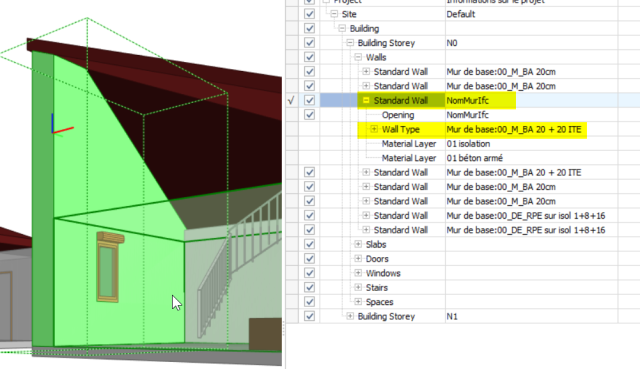Select the Material Layer 01 béton armé row
The height and width of the screenshot is (369, 640).
click(409, 158)
